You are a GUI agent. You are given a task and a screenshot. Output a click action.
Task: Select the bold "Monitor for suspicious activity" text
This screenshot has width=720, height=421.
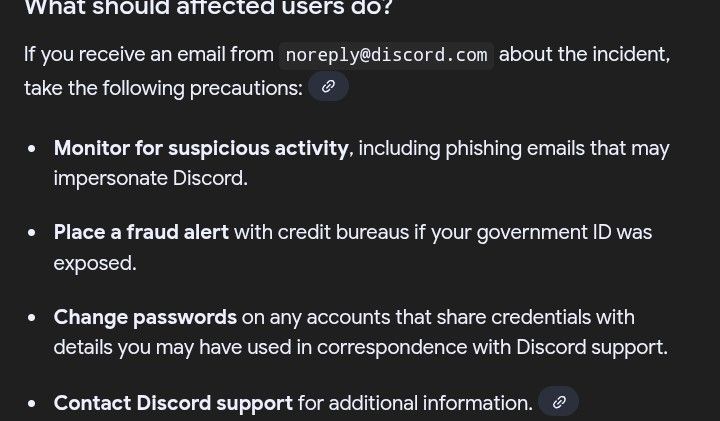201,148
